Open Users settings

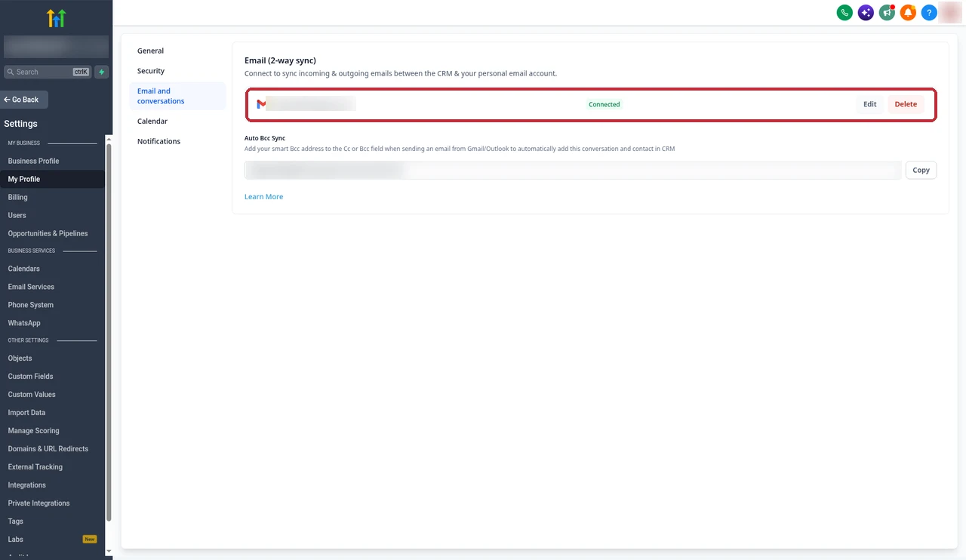(x=17, y=215)
